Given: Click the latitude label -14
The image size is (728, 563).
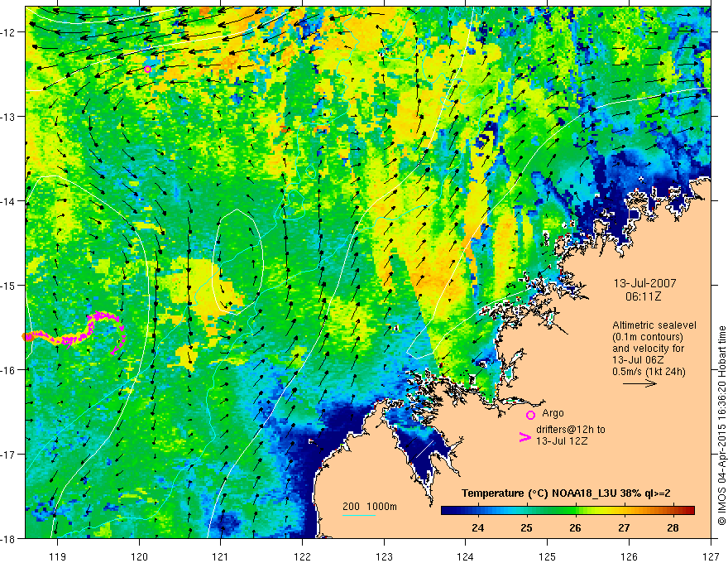Looking at the screenshot, I should [9, 201].
